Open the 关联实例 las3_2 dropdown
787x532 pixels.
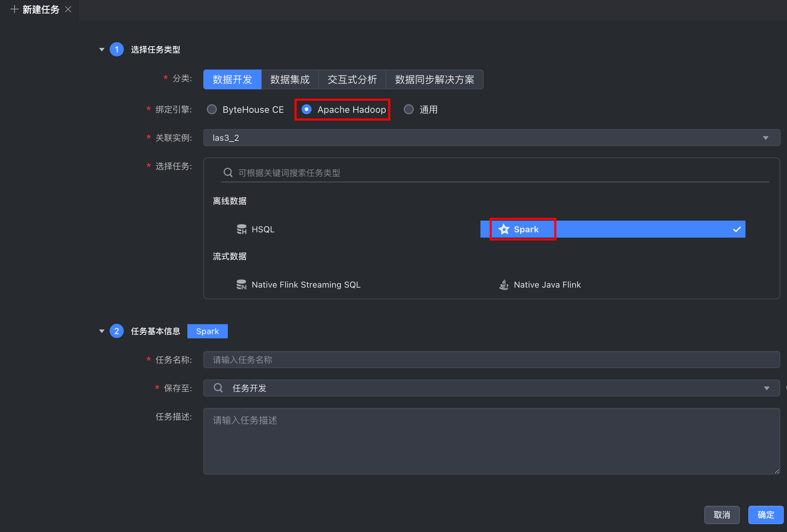pos(765,138)
